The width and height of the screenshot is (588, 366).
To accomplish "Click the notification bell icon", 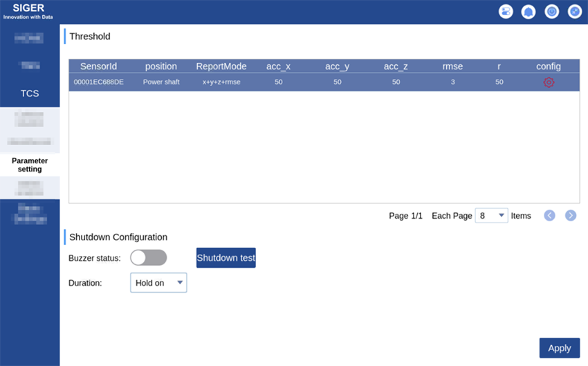I will [x=529, y=12].
